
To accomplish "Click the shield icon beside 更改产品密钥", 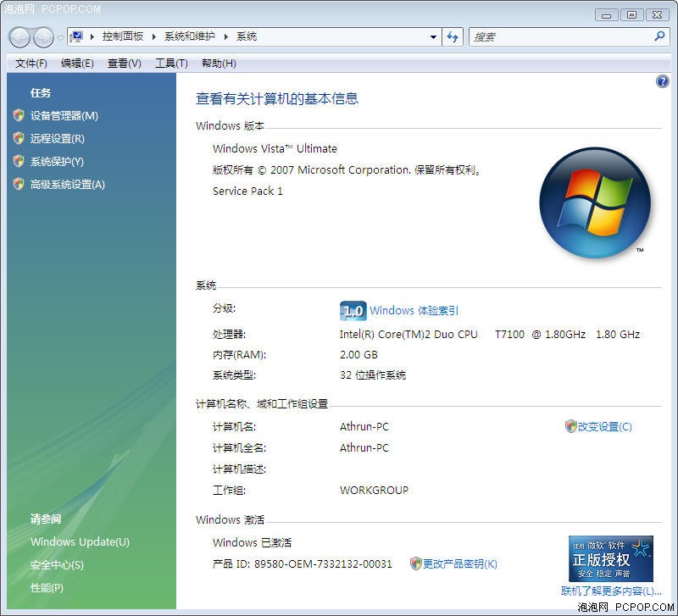I will [415, 563].
